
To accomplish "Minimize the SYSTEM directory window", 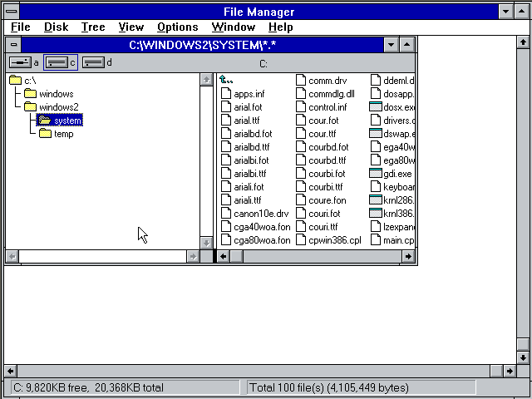I will [392, 44].
